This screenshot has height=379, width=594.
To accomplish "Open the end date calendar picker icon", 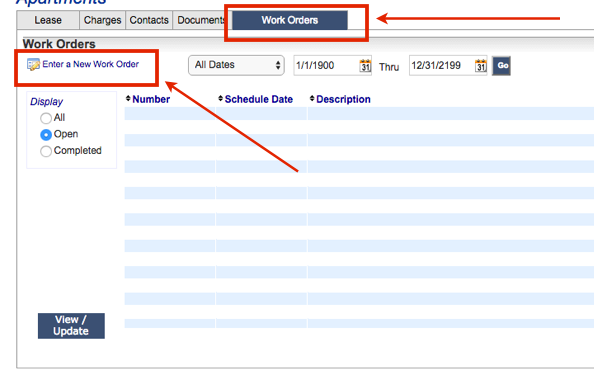I will pyautogui.click(x=481, y=65).
